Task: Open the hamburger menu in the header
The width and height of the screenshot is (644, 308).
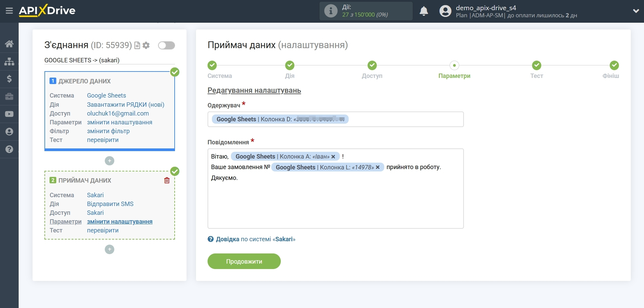Action: [x=9, y=11]
